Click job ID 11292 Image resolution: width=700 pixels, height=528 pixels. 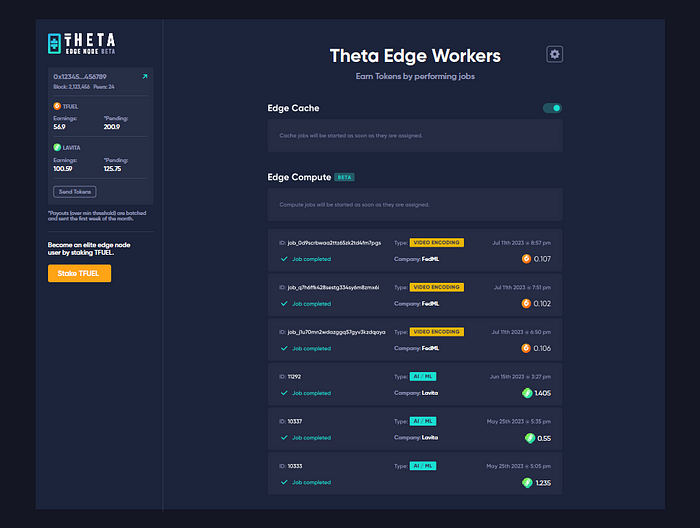(x=294, y=377)
